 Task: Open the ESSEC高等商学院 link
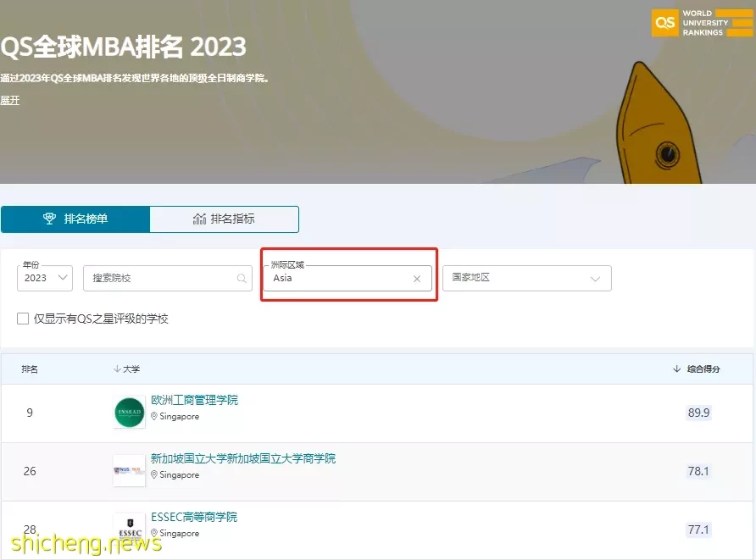point(194,517)
